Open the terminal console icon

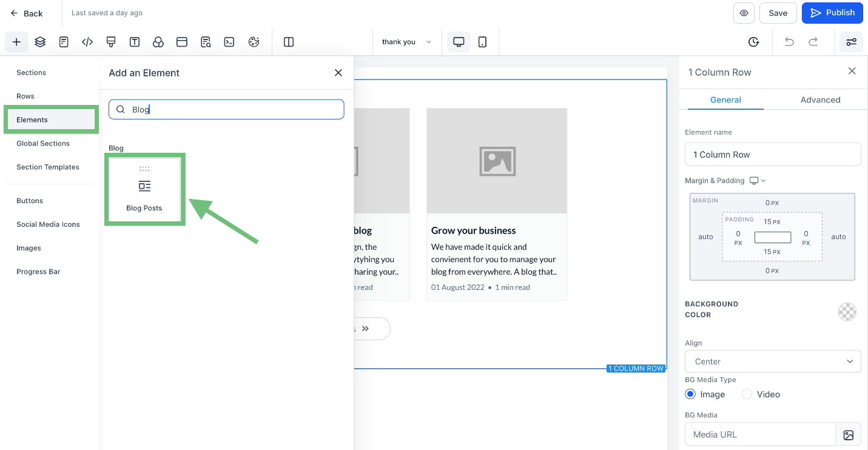(229, 42)
